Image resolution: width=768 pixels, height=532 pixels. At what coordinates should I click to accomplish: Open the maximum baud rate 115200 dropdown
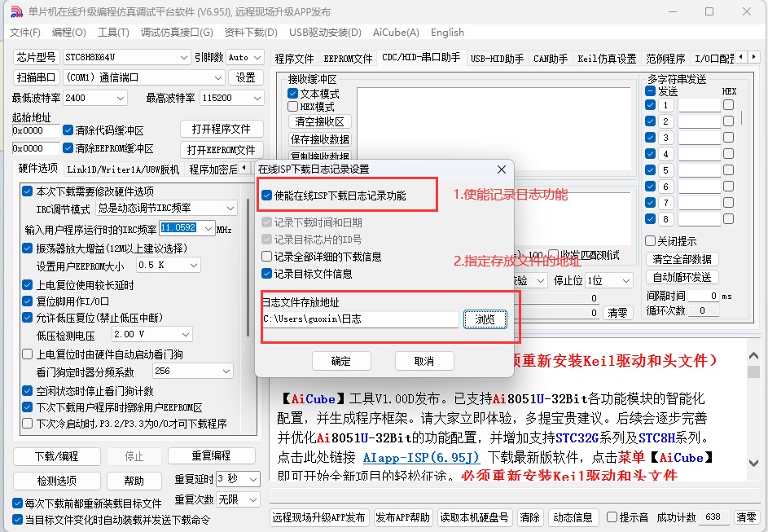231,98
